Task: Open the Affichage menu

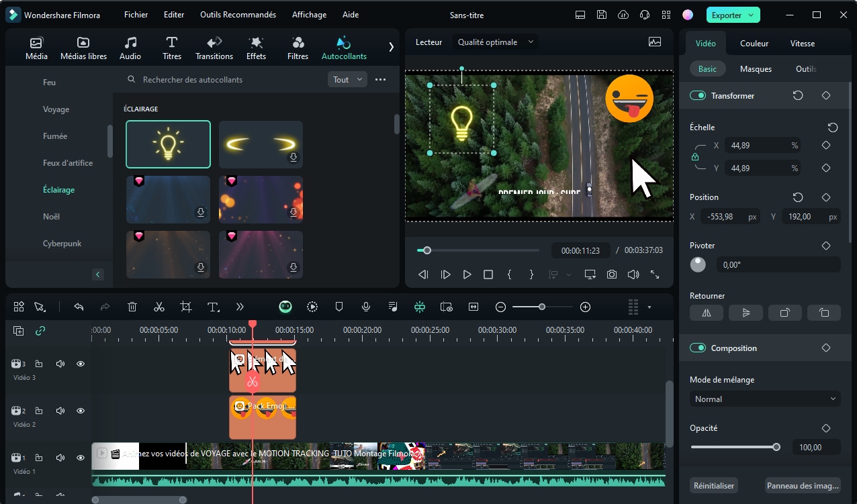Action: (x=309, y=15)
